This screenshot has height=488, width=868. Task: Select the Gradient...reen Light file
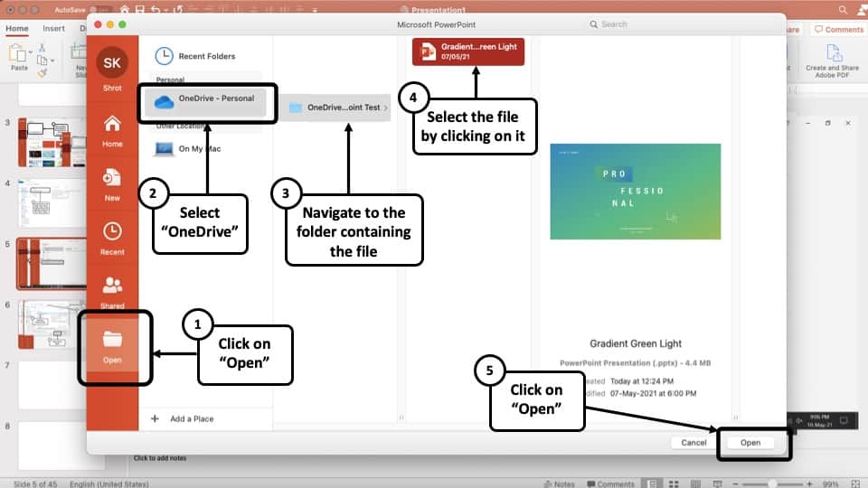pyautogui.click(x=468, y=52)
